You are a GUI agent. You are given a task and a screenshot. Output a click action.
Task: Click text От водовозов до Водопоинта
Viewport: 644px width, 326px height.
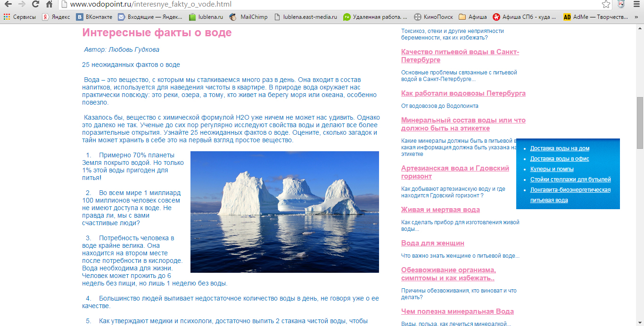[440, 106]
